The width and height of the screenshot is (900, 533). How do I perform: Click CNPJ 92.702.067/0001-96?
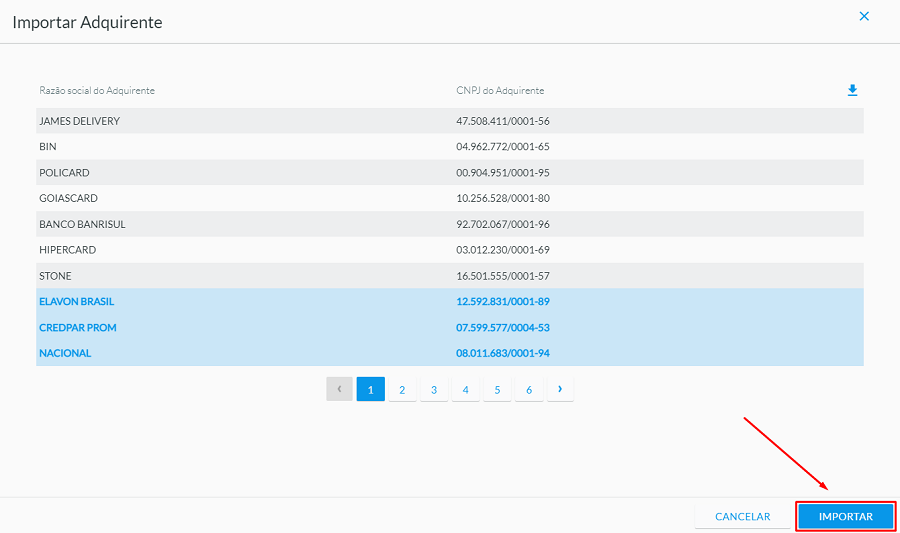pyautogui.click(x=503, y=224)
